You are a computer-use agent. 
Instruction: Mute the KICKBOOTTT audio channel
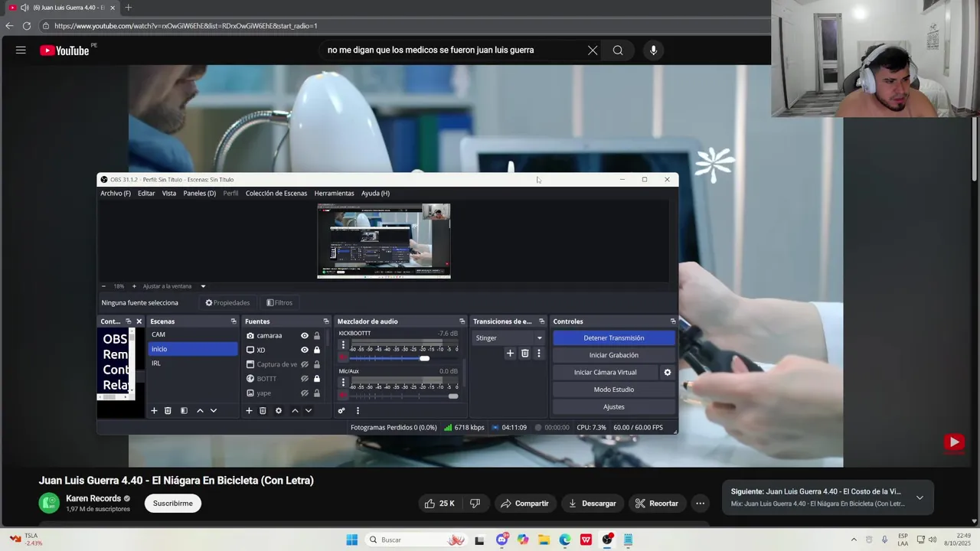(x=343, y=358)
